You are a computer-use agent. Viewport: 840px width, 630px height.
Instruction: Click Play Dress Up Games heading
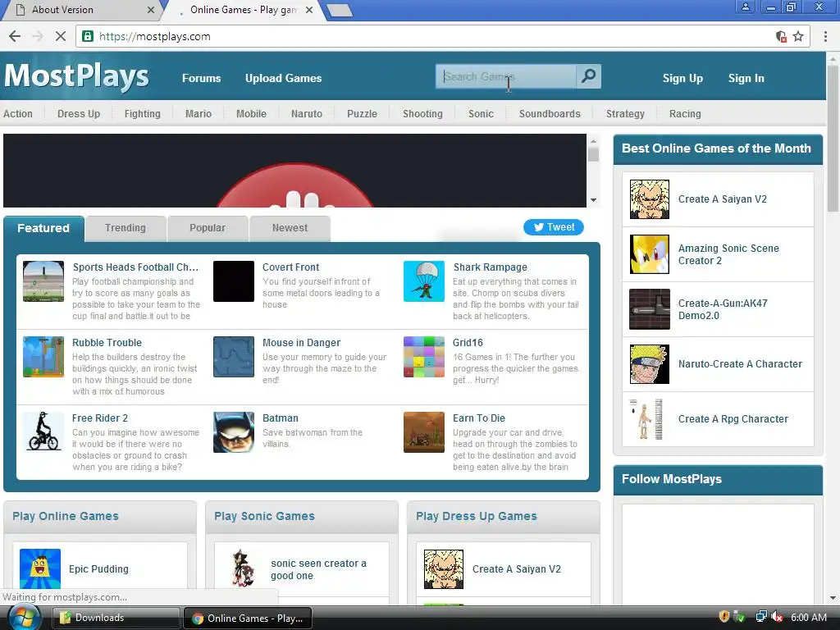tap(477, 516)
